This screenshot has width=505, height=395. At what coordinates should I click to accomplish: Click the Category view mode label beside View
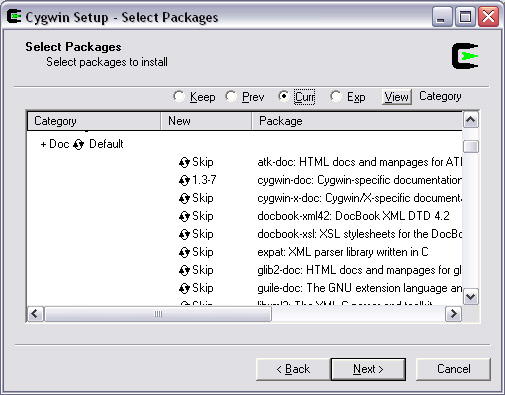tap(440, 96)
